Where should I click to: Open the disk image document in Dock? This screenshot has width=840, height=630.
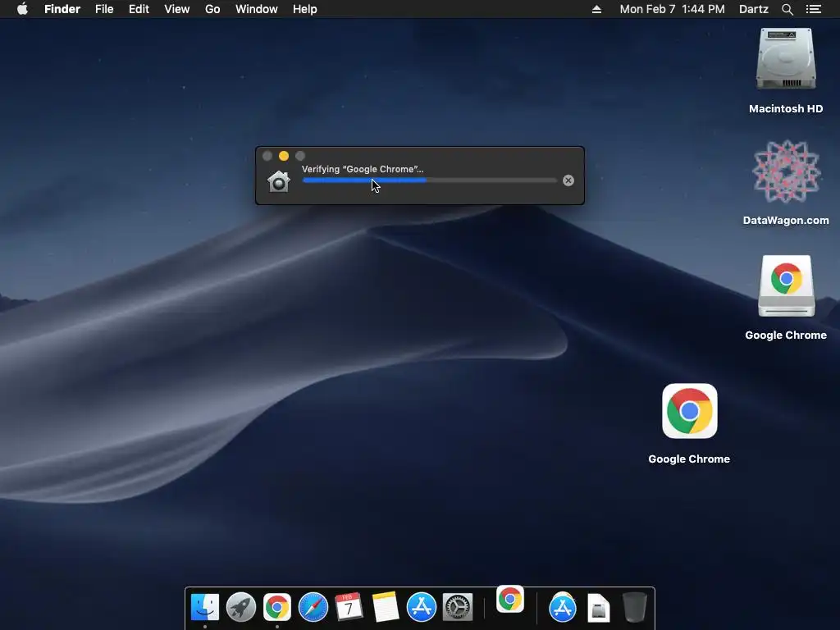point(598,608)
